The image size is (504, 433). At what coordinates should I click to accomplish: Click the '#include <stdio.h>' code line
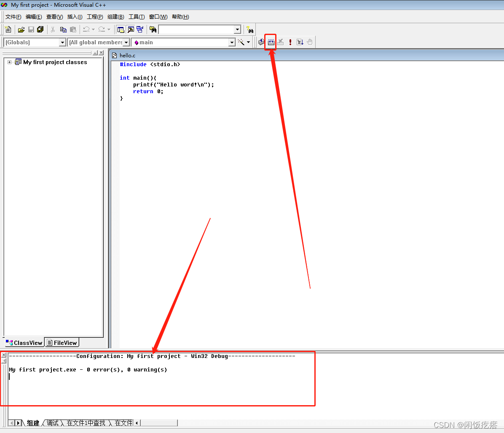[x=150, y=65]
